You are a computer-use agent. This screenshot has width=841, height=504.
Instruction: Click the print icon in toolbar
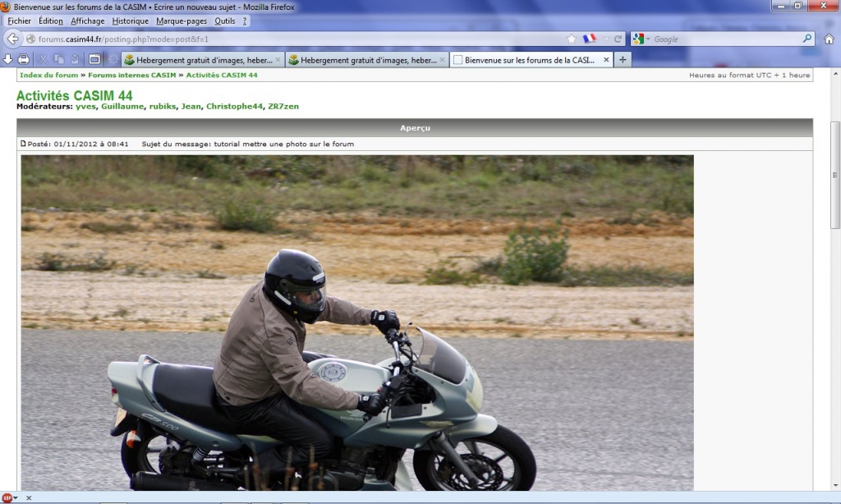[x=24, y=59]
